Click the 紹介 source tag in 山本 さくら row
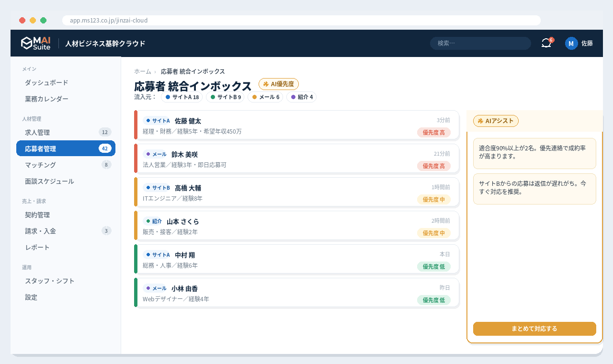This screenshot has width=613, height=364. [154, 221]
